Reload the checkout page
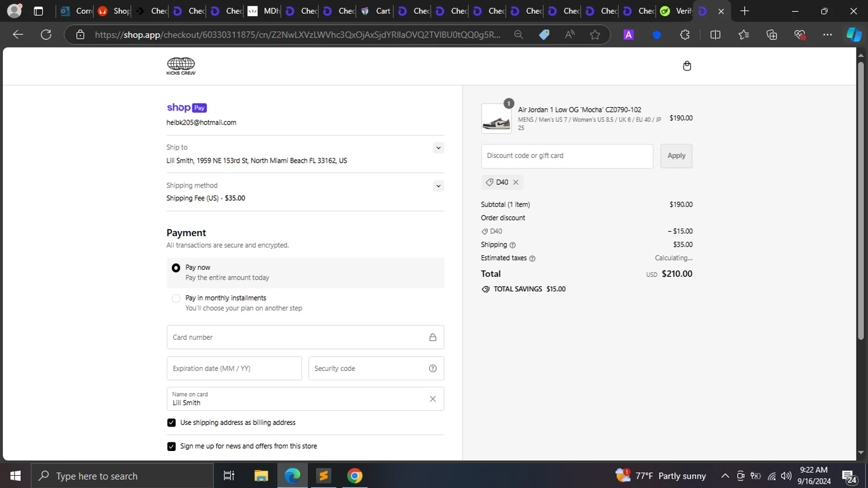 pos(46,35)
